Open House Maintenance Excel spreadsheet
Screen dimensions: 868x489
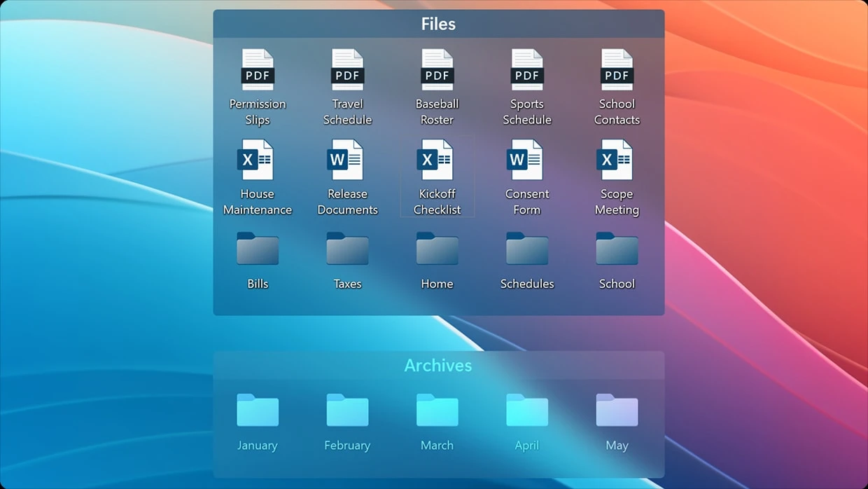258,160
